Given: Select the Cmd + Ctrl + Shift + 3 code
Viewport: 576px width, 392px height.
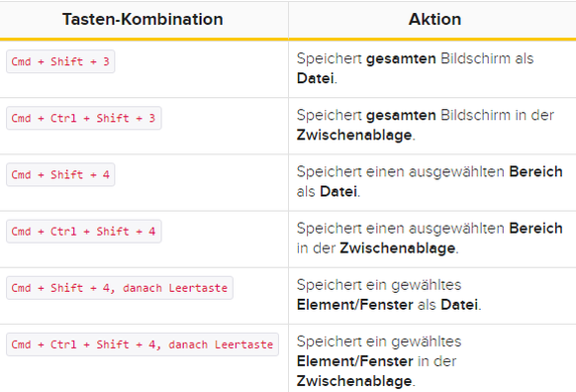Looking at the screenshot, I should point(84,118).
